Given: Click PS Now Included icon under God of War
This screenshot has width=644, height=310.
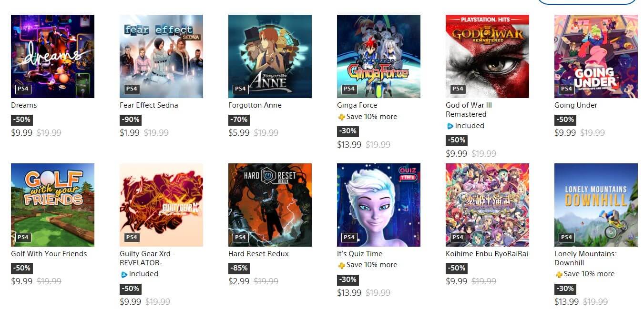Looking at the screenshot, I should [450, 126].
